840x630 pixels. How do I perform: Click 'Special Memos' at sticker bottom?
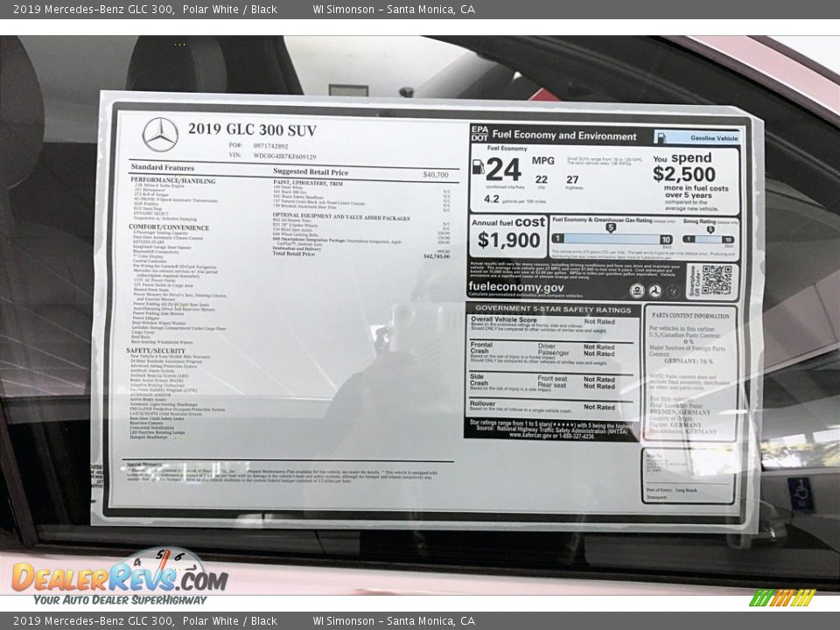(144, 465)
